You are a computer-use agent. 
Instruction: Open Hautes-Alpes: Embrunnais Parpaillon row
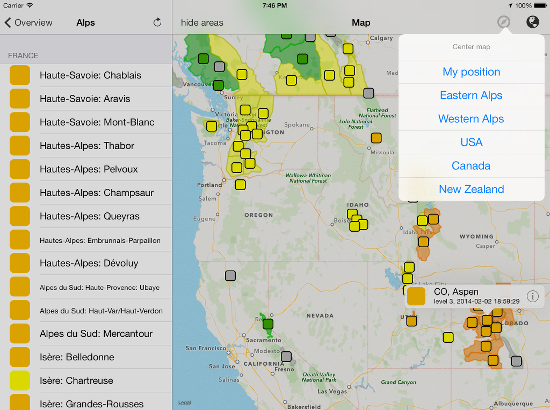[86, 240]
